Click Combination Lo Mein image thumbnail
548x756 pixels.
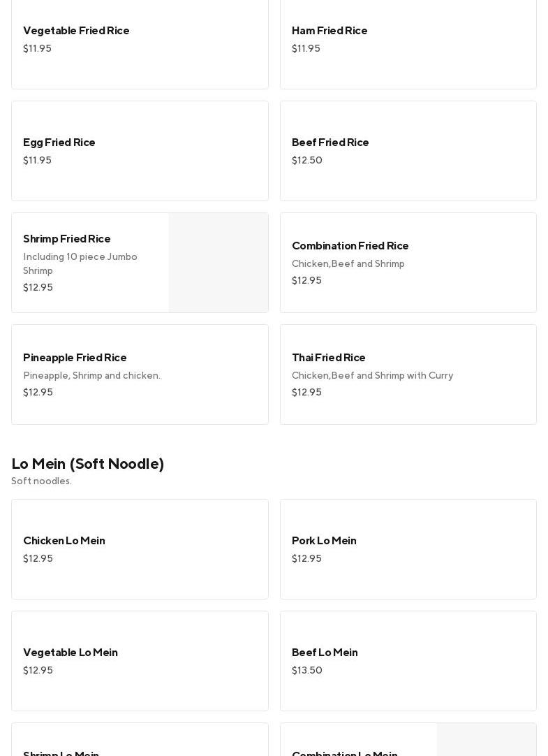click(487, 742)
